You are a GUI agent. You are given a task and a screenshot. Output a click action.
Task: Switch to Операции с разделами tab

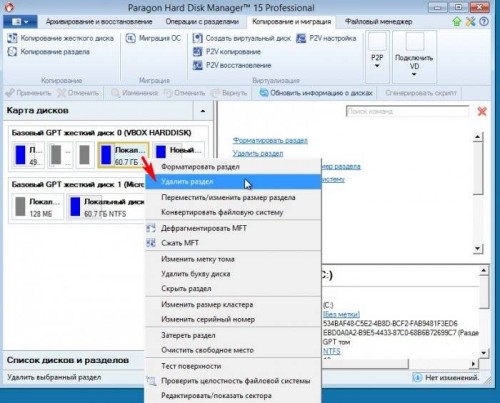click(x=202, y=22)
